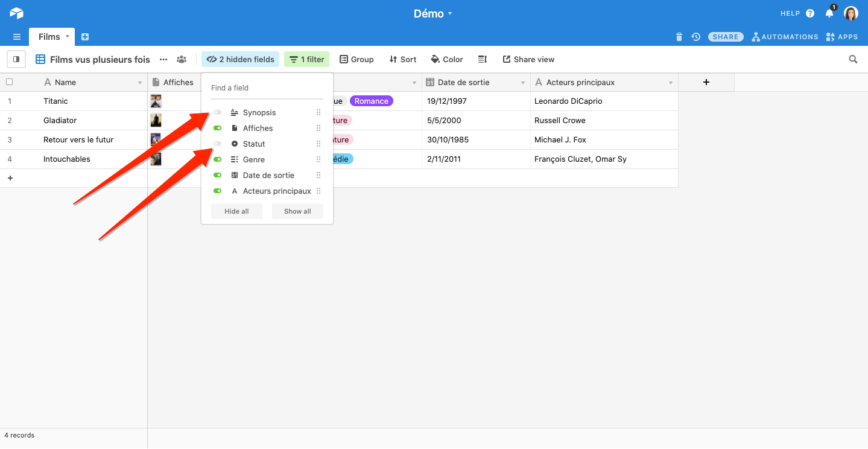Enable the Statut field visibility toggle

217,144
